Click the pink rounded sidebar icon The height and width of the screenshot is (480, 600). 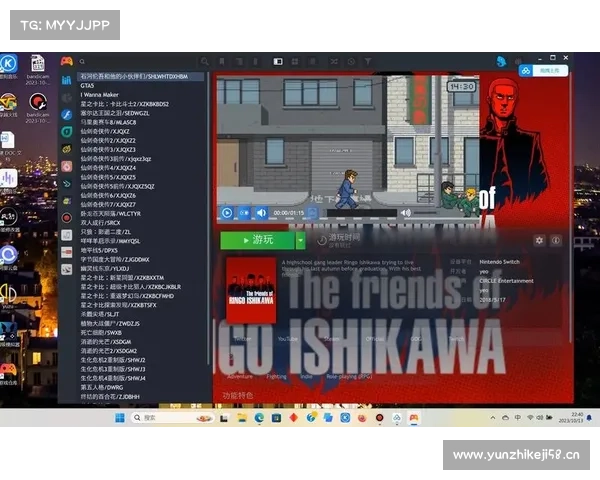point(67,166)
